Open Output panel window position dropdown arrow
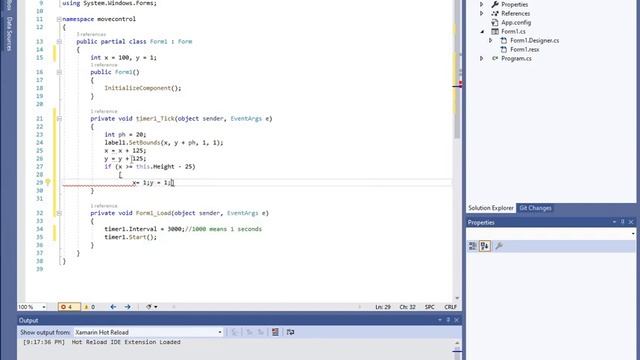Image resolution: width=640 pixels, height=360 pixels. [x=440, y=320]
